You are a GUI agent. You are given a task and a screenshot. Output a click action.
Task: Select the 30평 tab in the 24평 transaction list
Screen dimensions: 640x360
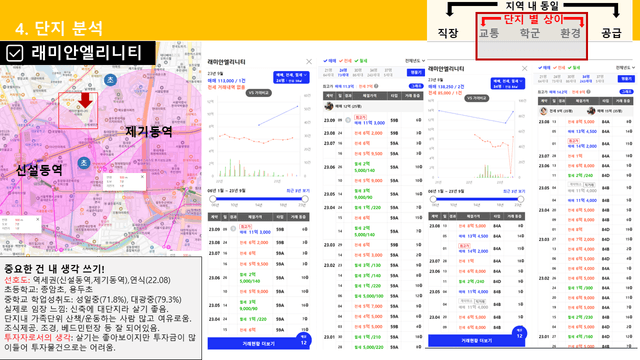coord(358,73)
